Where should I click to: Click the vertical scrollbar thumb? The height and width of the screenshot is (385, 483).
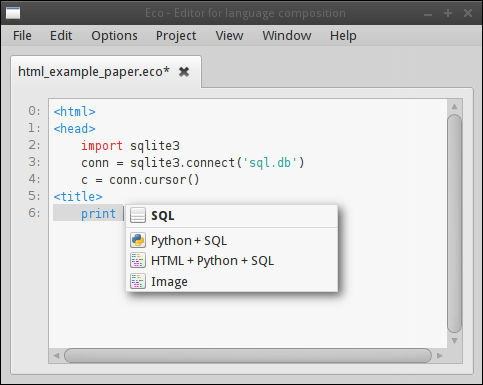454,223
